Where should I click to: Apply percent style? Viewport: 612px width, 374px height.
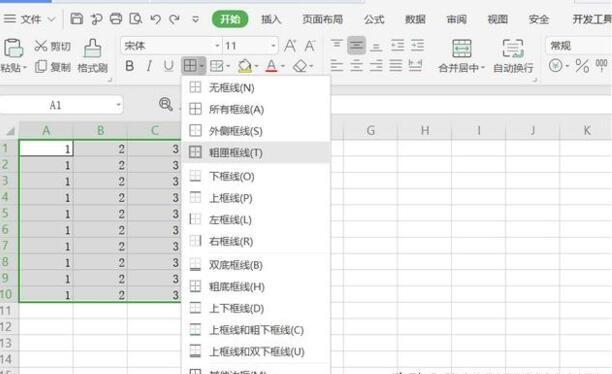point(582,66)
